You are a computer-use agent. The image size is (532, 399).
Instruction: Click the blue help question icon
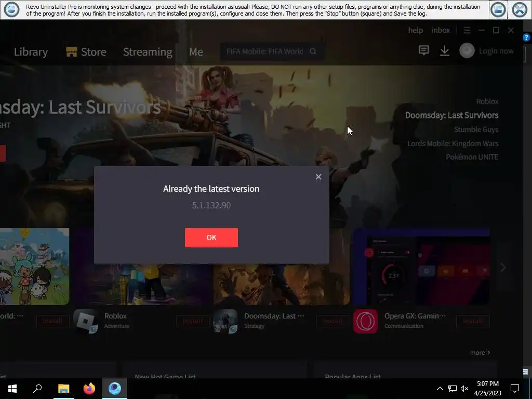point(526,37)
